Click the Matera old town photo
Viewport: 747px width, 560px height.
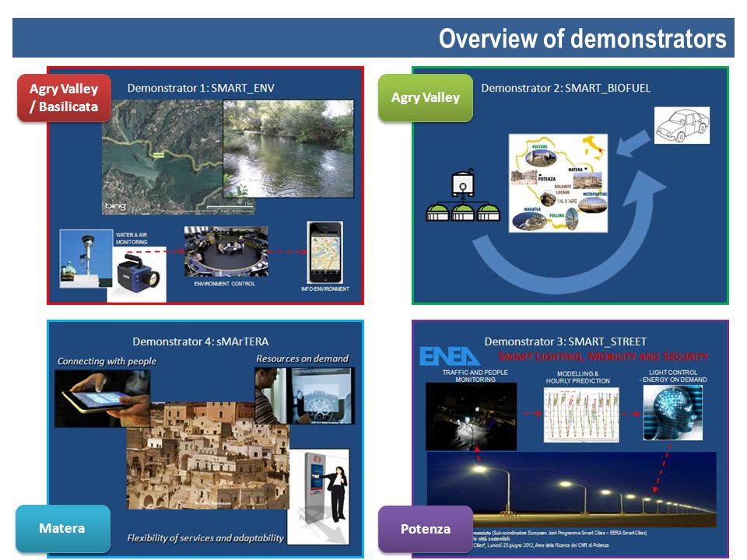point(208,456)
